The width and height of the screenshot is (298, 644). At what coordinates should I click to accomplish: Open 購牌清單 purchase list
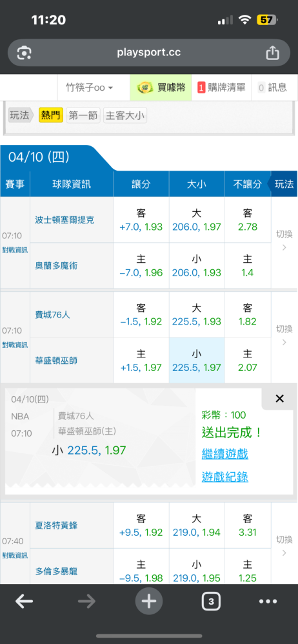pyautogui.click(x=221, y=88)
